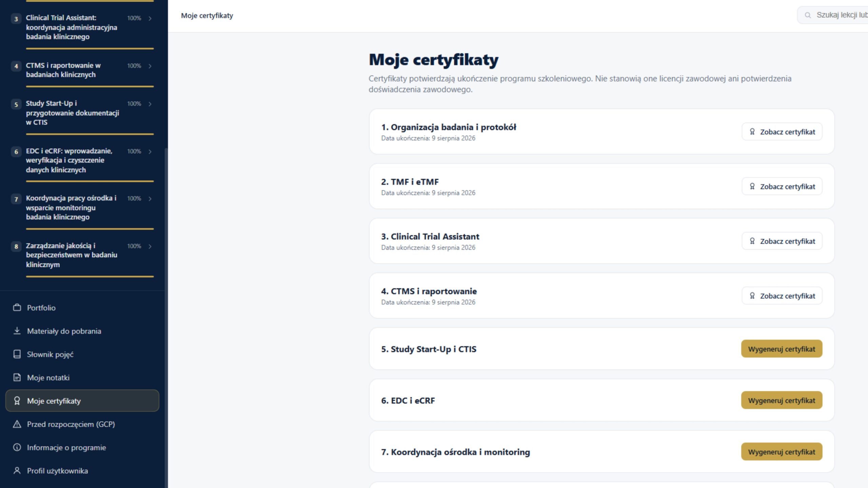
Task: View certificate for Organizacja badania i protokół
Action: pyautogui.click(x=782, y=132)
